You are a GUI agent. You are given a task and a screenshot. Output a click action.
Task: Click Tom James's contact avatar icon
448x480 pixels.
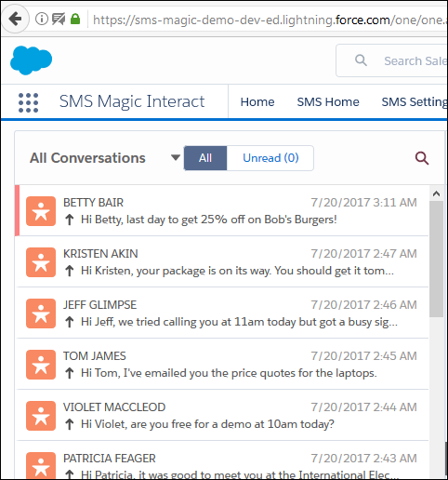pos(41,365)
